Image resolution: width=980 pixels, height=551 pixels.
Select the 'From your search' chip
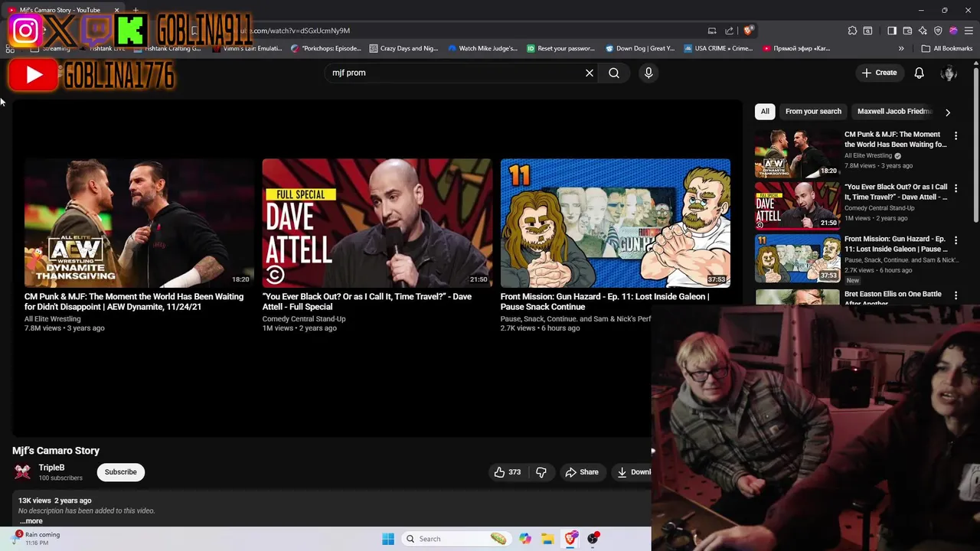(813, 111)
